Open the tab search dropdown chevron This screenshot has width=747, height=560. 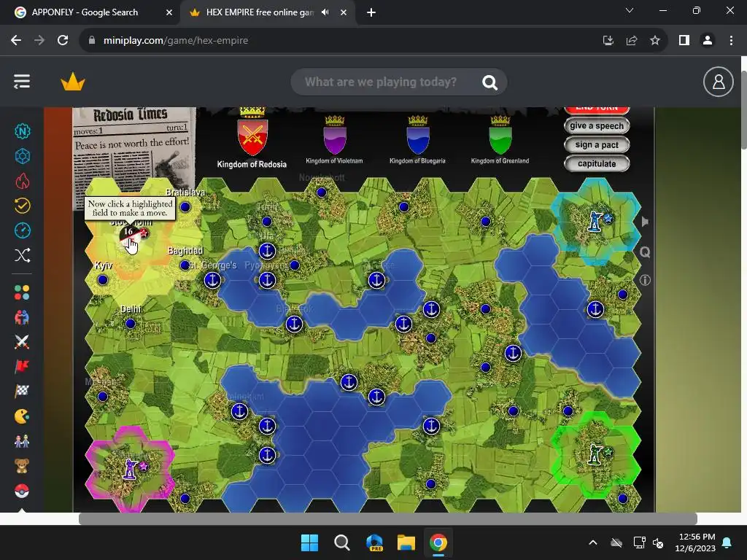630,10
